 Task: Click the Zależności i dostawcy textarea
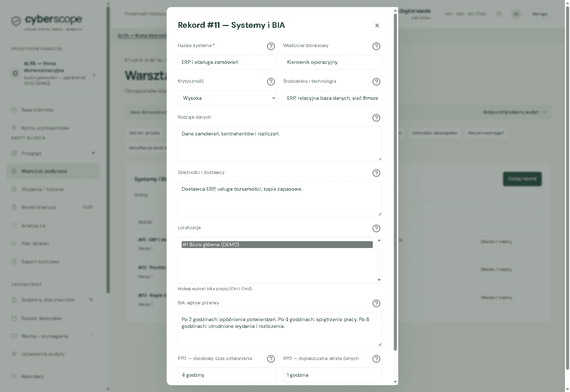pyautogui.click(x=280, y=199)
